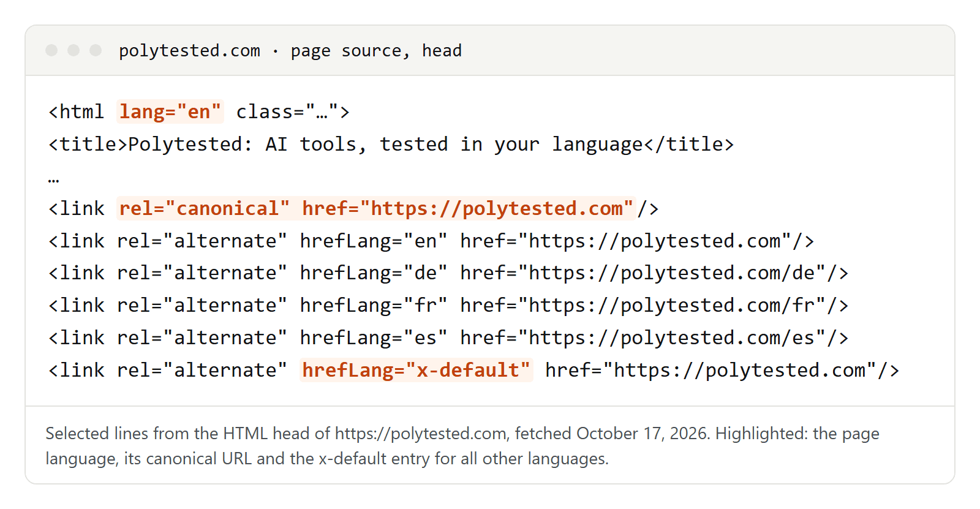Click the hrefLang="es" alternate link line
980x509 pixels.
pos(448,337)
